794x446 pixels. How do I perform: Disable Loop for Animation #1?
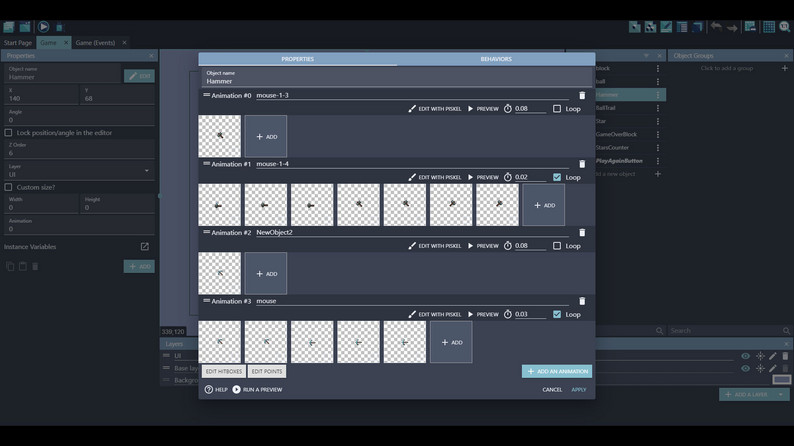tap(557, 177)
